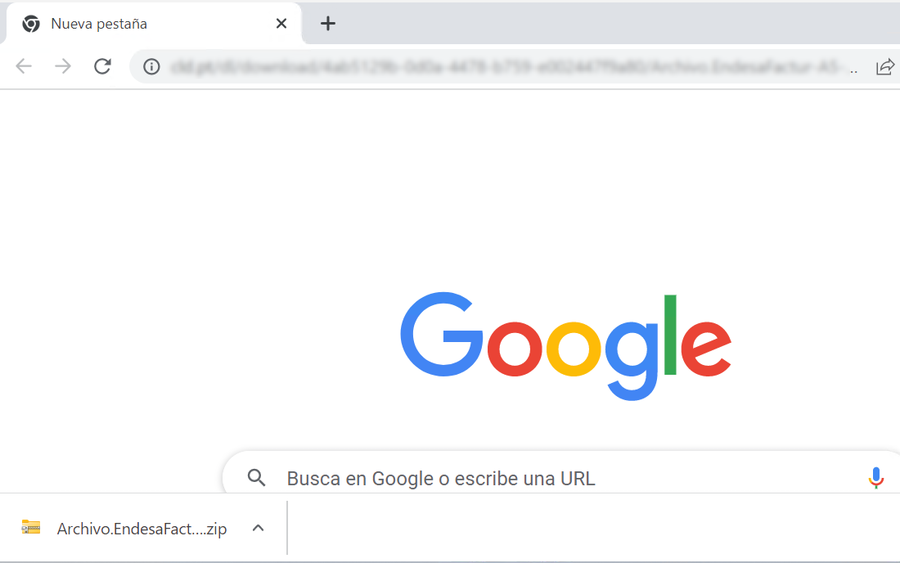Close the Nueva pestaña tab
The image size is (900, 563).
(281, 24)
